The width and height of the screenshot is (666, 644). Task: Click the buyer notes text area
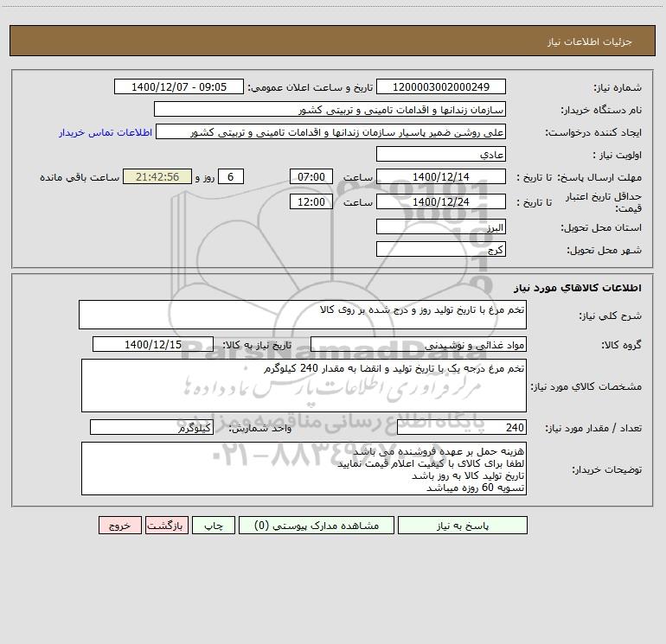(304, 469)
